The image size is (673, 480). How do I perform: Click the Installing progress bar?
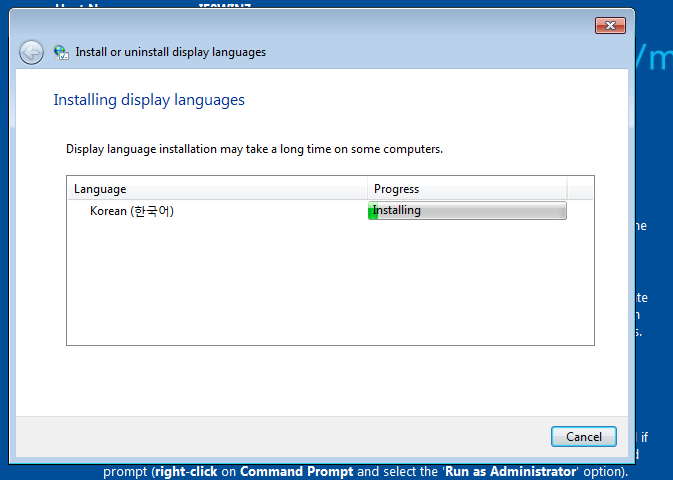(467, 210)
